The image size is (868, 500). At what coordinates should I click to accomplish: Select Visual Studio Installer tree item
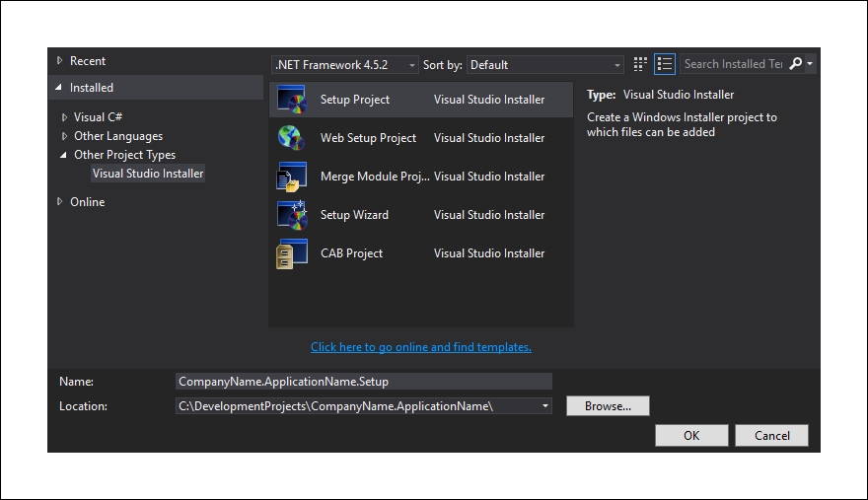(x=148, y=174)
